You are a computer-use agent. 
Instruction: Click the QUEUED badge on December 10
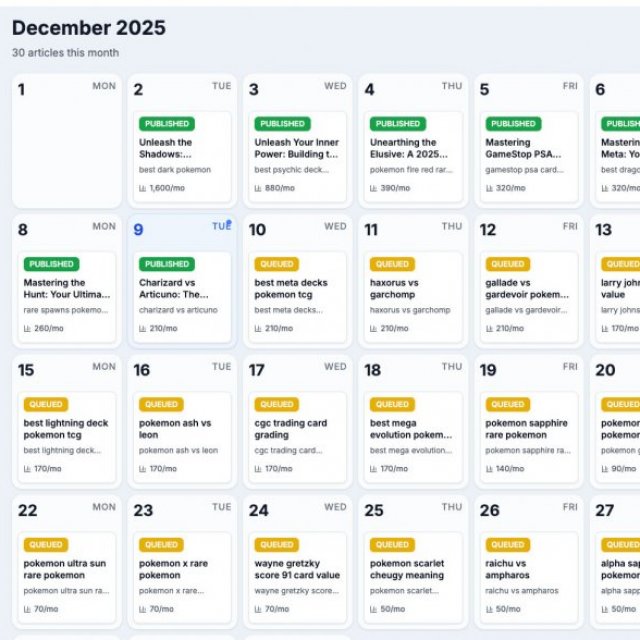tap(276, 264)
